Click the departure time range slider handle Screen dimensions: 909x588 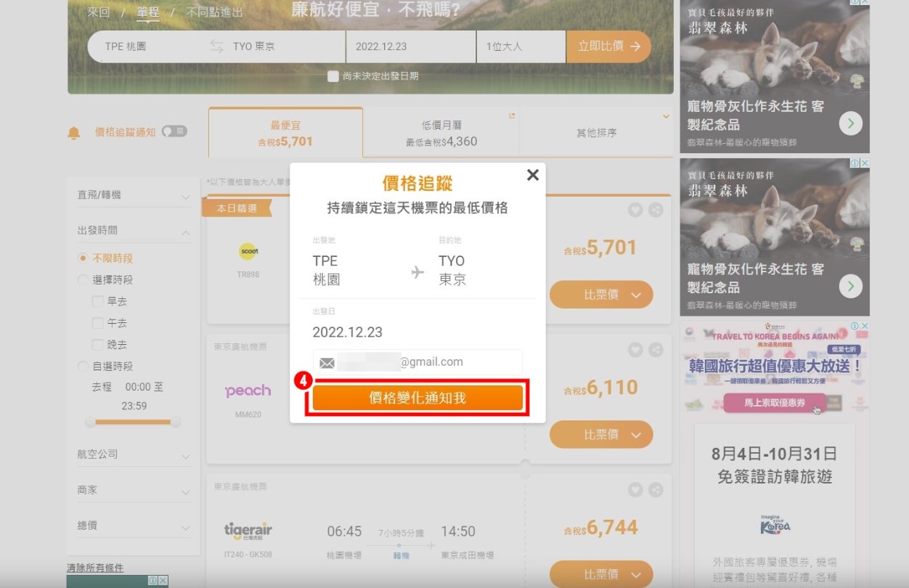click(91, 422)
